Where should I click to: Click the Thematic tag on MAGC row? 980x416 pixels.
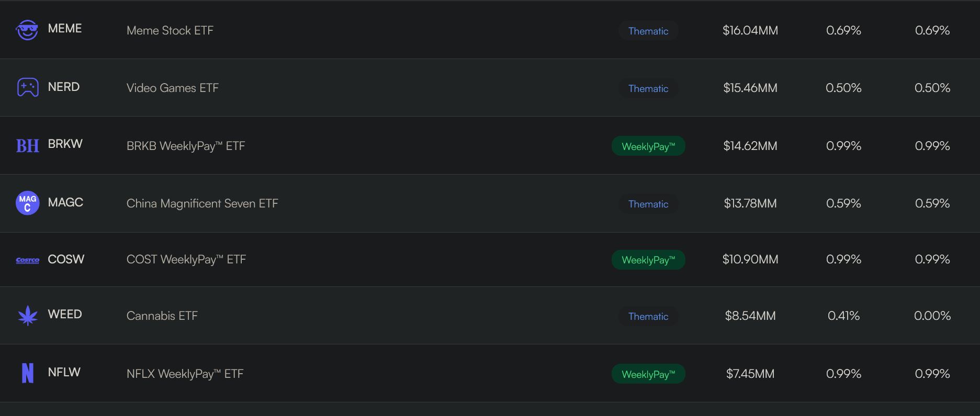click(x=648, y=204)
